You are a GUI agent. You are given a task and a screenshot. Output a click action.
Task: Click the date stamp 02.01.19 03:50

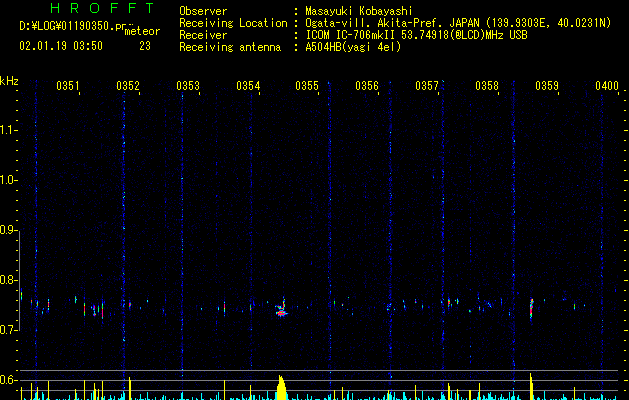(x=61, y=46)
